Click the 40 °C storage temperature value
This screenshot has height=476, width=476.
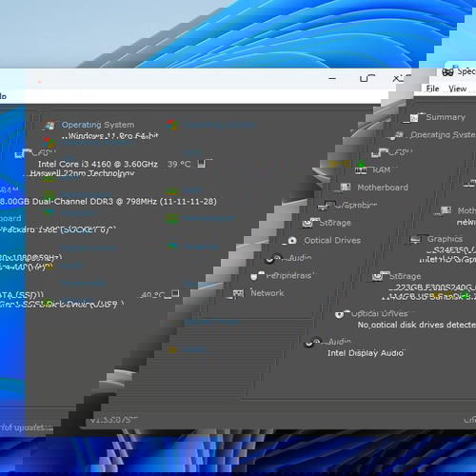[151, 295]
